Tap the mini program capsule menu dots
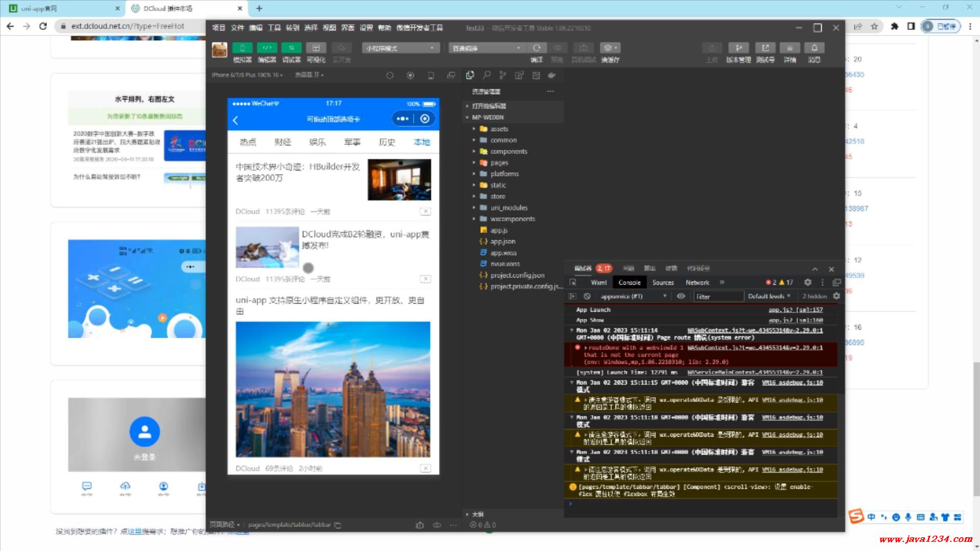Screen dimensions: 980x551 [402, 119]
